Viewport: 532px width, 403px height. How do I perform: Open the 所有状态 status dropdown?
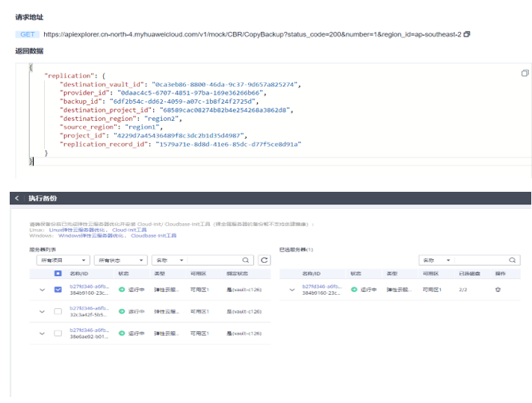click(121, 260)
